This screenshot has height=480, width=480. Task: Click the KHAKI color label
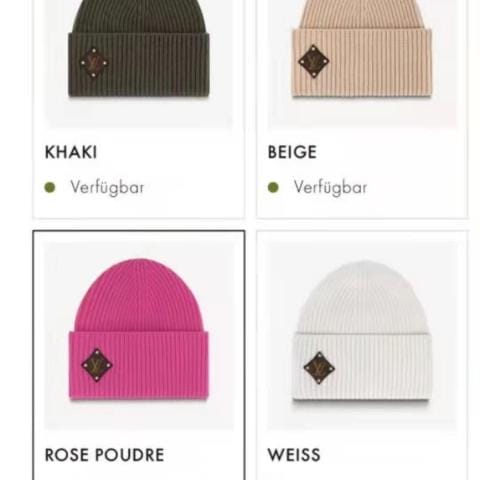(71, 152)
